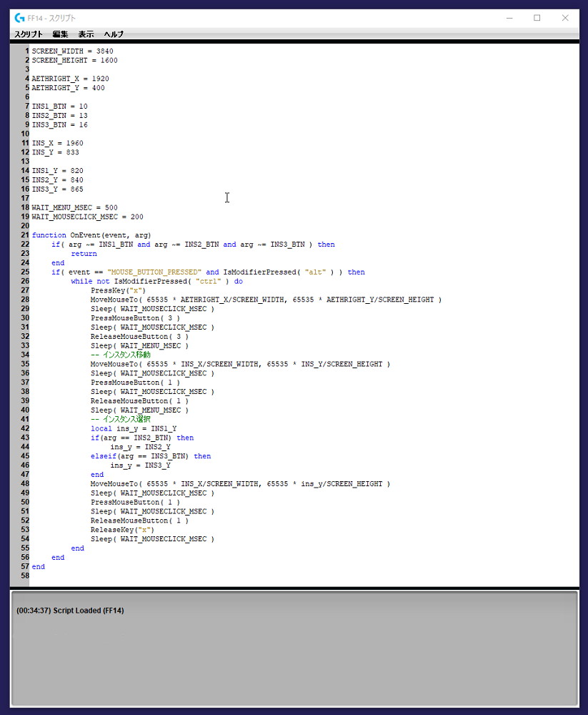Click the final 'end' on line 57
Image resolution: width=588 pixels, height=715 pixels.
[39, 567]
